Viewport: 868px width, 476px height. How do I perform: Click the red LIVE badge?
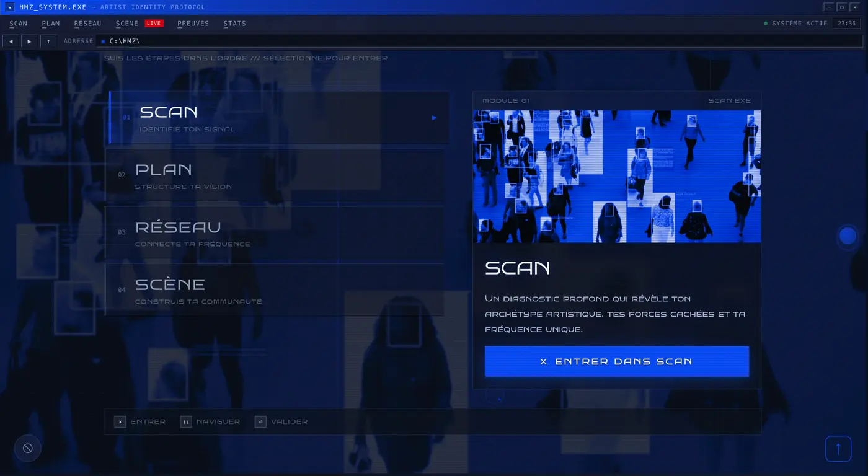(154, 24)
